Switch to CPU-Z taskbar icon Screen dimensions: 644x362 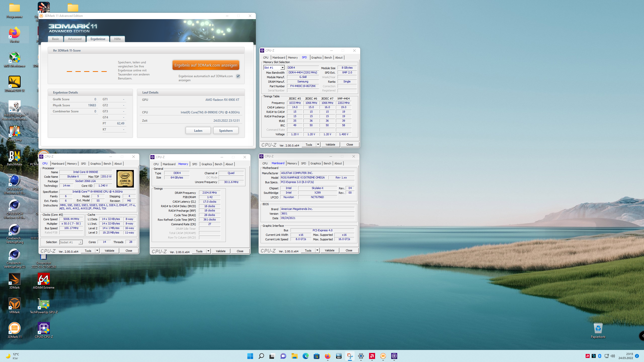point(394,356)
